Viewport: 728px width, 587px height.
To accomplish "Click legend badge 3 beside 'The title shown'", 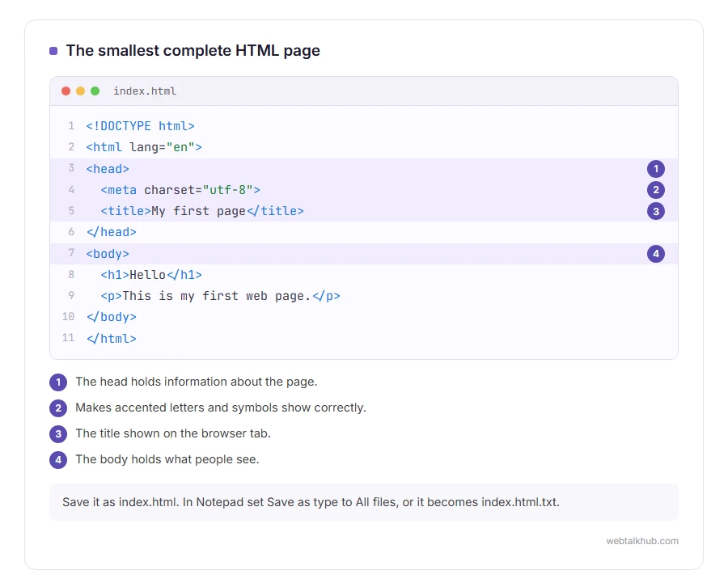I will (58, 434).
